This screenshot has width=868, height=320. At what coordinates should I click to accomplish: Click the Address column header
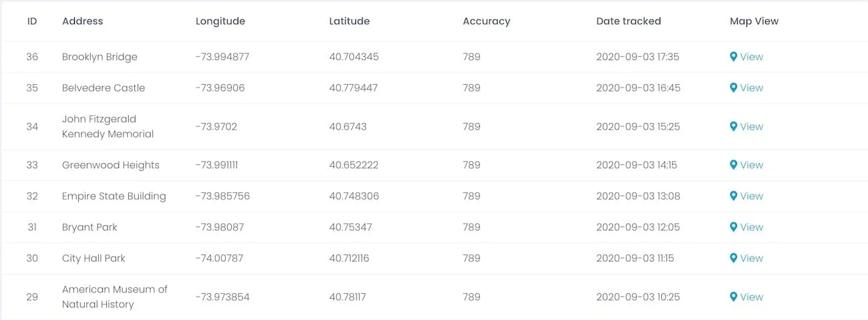click(x=82, y=21)
